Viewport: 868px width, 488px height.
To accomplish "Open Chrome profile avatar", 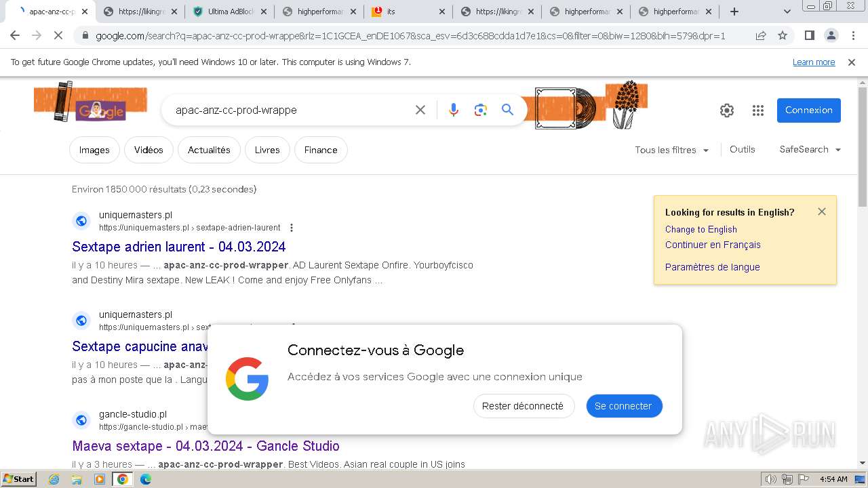I will tap(831, 36).
